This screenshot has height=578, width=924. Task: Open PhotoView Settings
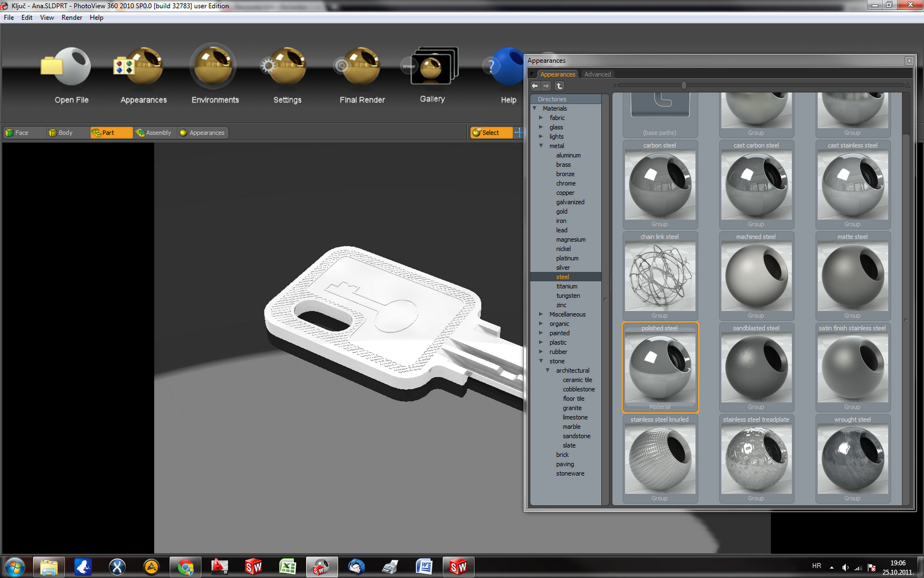tap(287, 69)
